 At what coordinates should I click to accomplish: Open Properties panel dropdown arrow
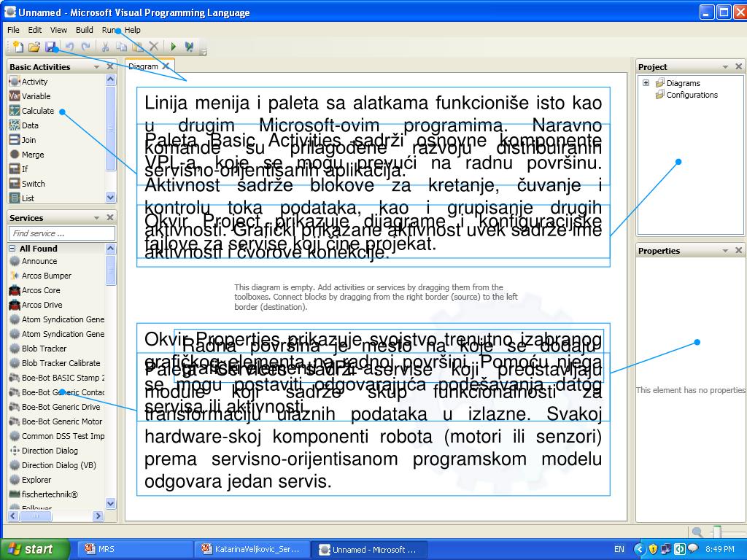point(725,251)
